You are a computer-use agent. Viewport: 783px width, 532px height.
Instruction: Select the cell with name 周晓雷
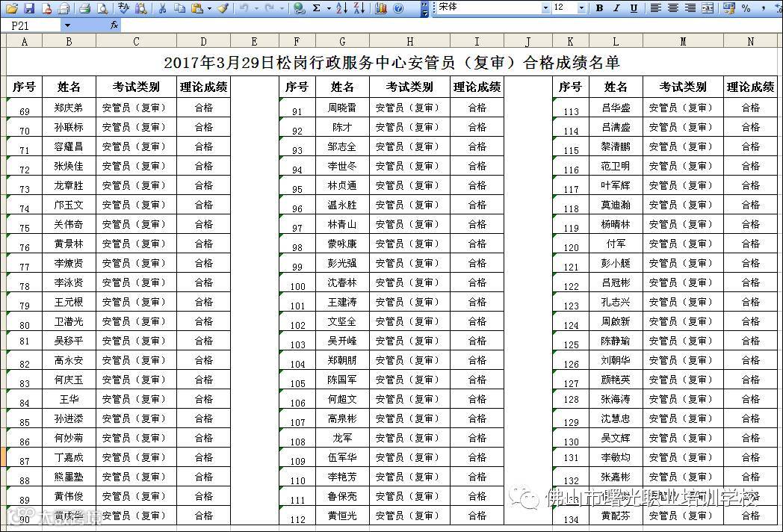click(342, 108)
